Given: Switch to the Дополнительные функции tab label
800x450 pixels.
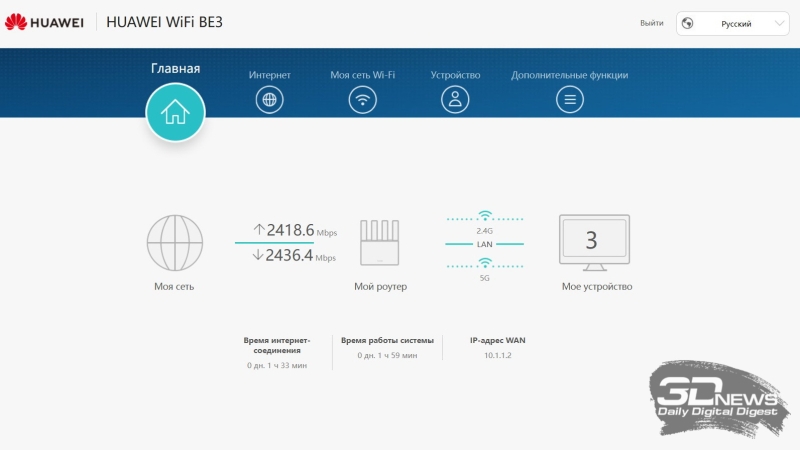Looking at the screenshot, I should click(x=570, y=75).
